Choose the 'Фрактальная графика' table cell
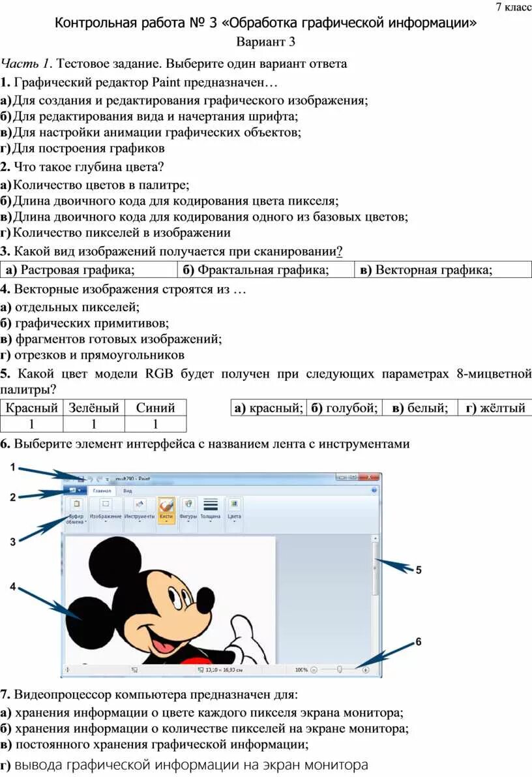The width and height of the screenshot is (532, 777). point(265,269)
